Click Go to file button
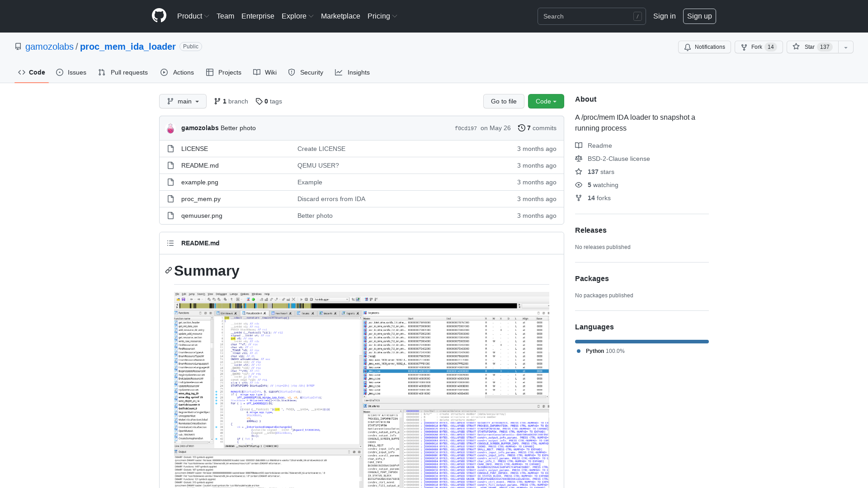This screenshot has width=868, height=488. pyautogui.click(x=504, y=101)
